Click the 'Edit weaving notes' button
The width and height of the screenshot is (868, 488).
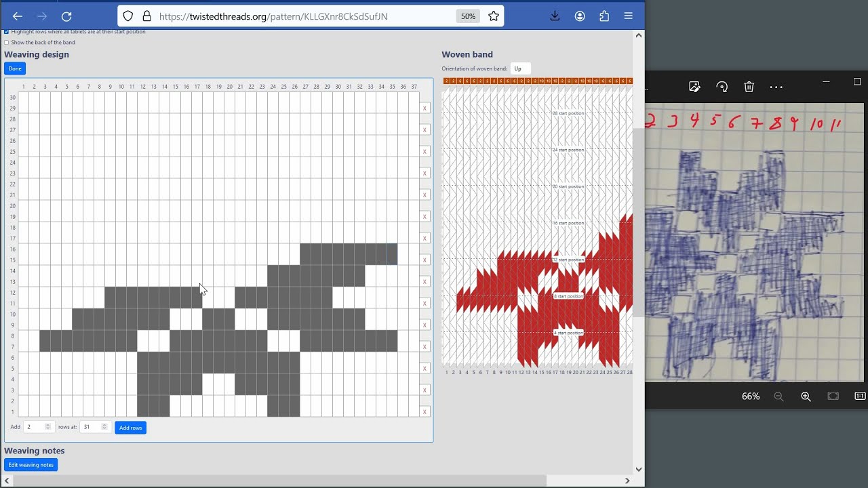[31, 464]
